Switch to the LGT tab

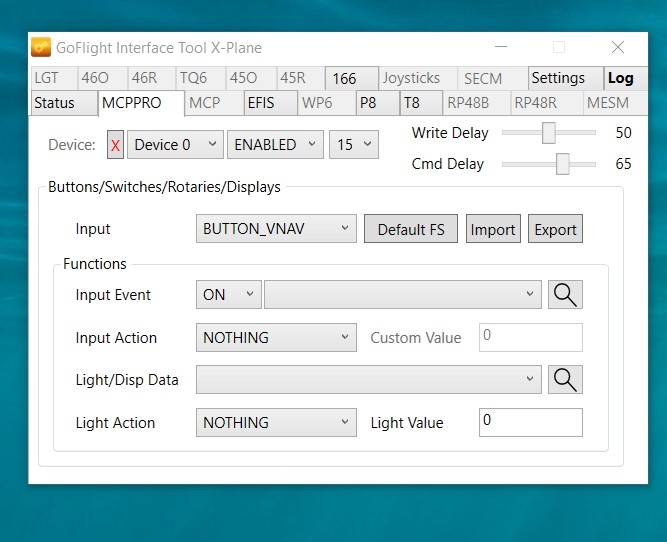pyautogui.click(x=53, y=78)
